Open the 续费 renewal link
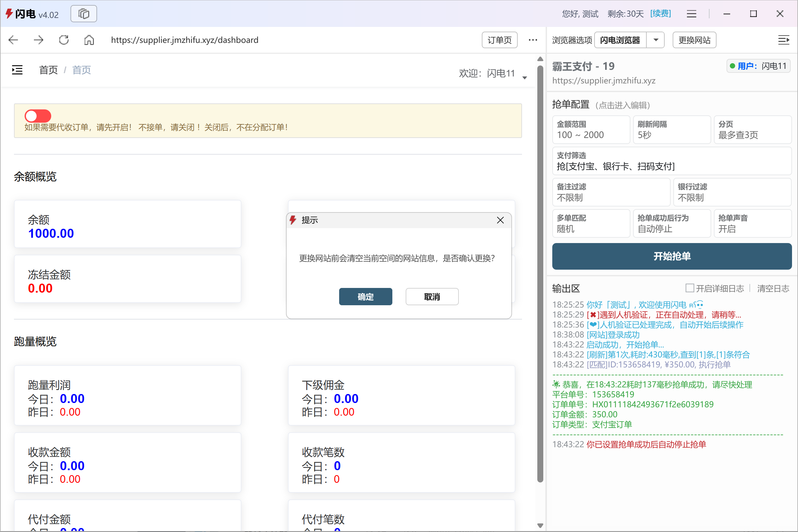 point(660,14)
